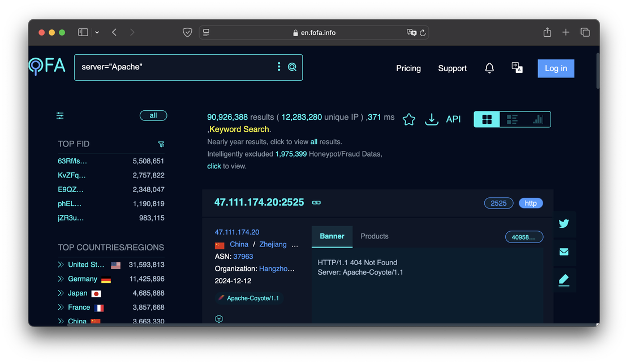Open the three-dot search options menu
Viewport: 628px width, 364px height.
(278, 67)
